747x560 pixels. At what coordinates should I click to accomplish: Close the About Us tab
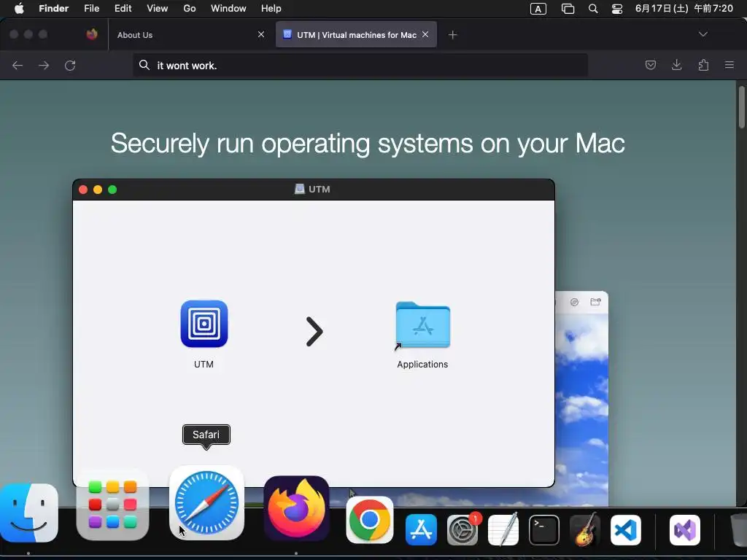click(261, 34)
